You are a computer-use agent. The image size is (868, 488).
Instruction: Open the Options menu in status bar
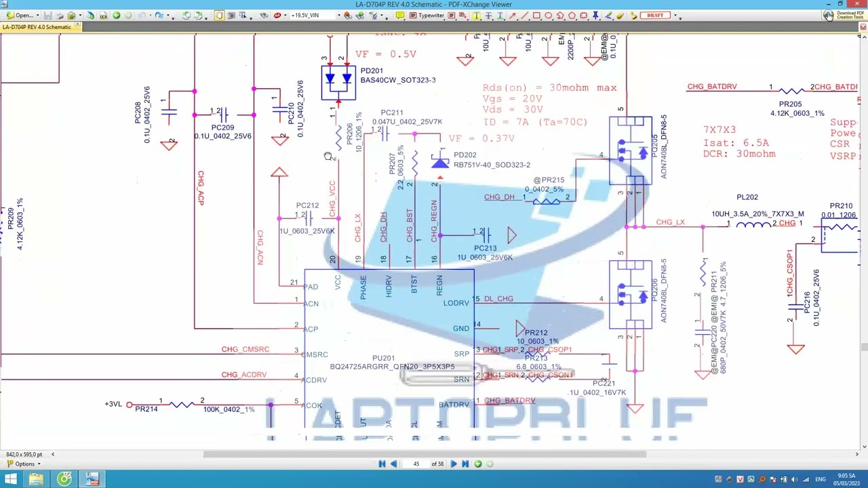(24, 464)
